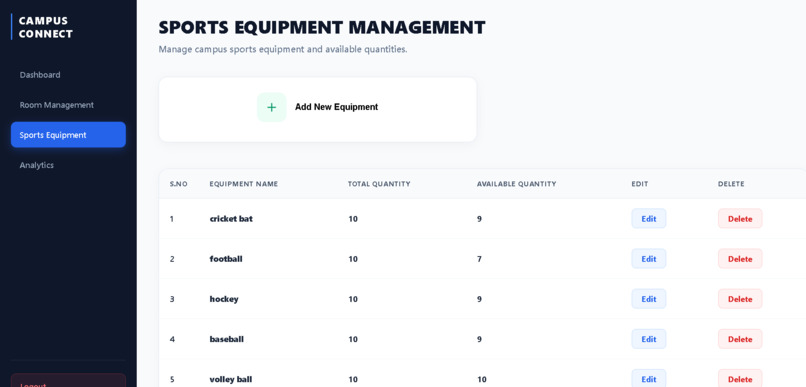The width and height of the screenshot is (806, 387).
Task: Click the Campus Connect logo text
Action: tap(46, 27)
